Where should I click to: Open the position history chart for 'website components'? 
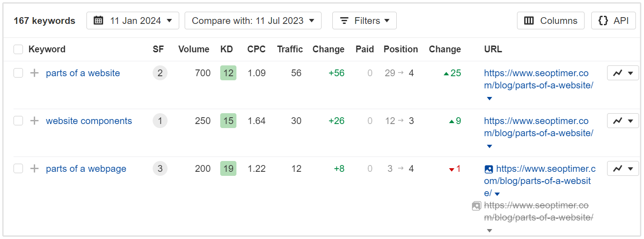click(623, 120)
